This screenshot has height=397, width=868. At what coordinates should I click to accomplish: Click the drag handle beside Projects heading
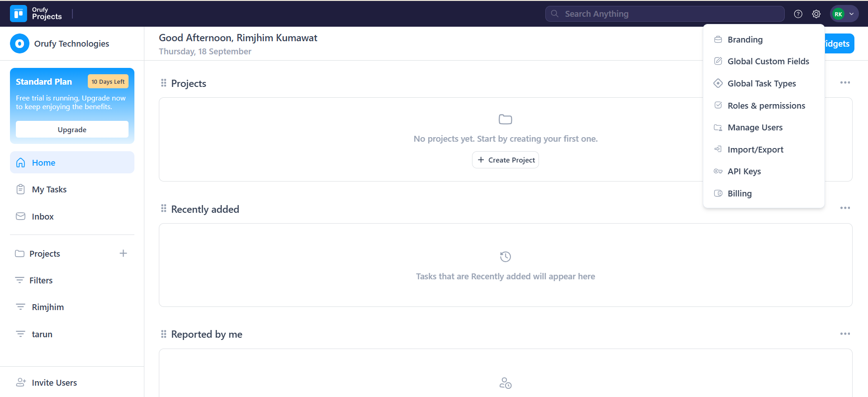pyautogui.click(x=163, y=83)
